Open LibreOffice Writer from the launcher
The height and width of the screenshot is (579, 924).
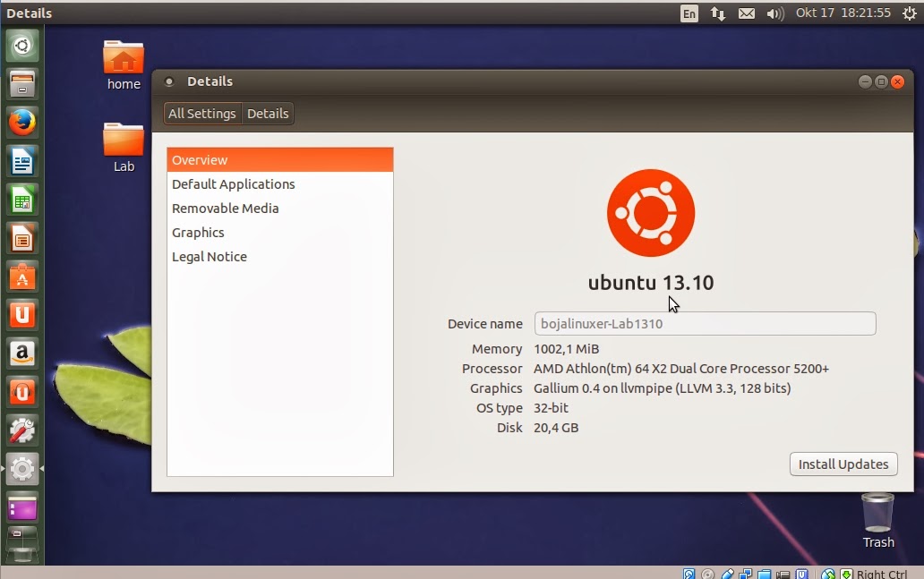click(21, 160)
